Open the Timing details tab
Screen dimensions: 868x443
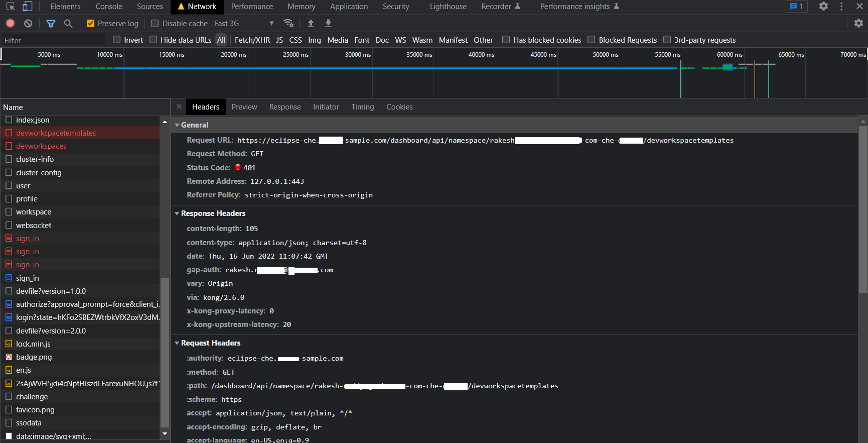(x=363, y=107)
